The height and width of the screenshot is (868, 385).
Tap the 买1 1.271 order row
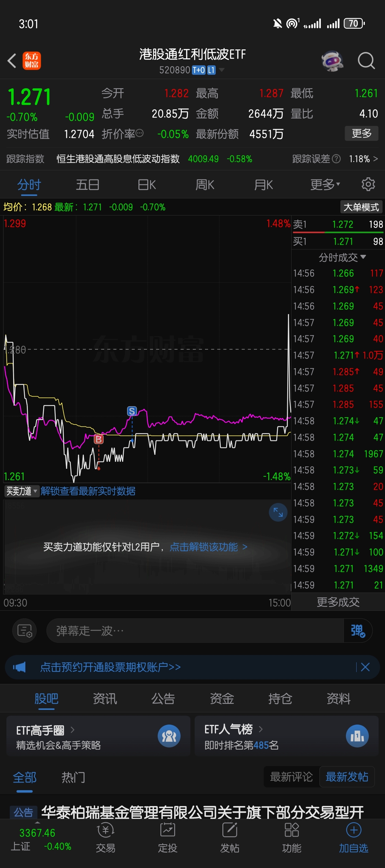pyautogui.click(x=338, y=241)
